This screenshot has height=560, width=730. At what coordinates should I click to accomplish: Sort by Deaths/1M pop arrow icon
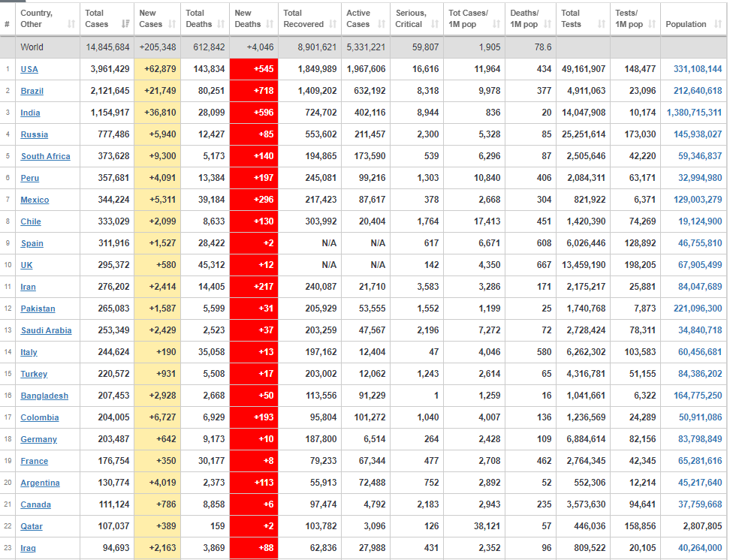548,24
